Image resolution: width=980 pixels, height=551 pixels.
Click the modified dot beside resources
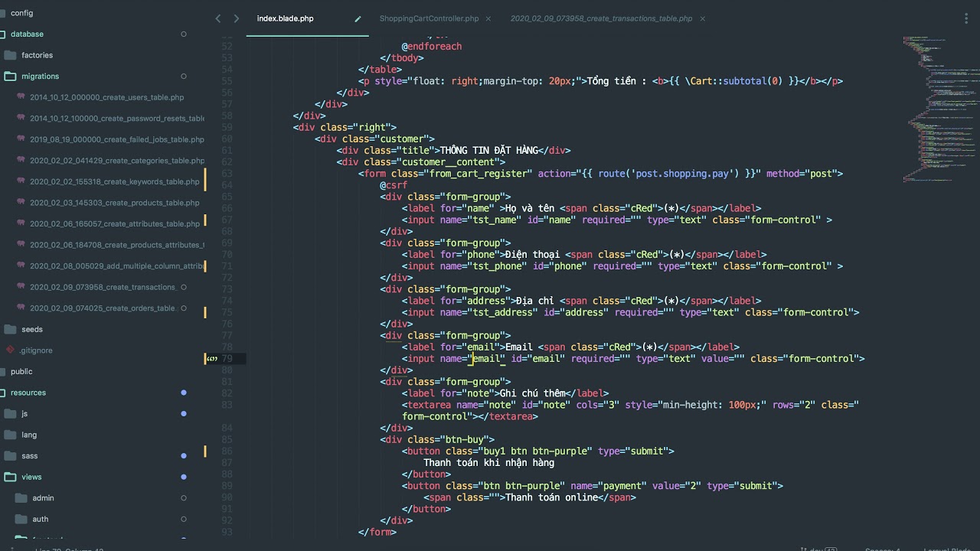click(184, 393)
